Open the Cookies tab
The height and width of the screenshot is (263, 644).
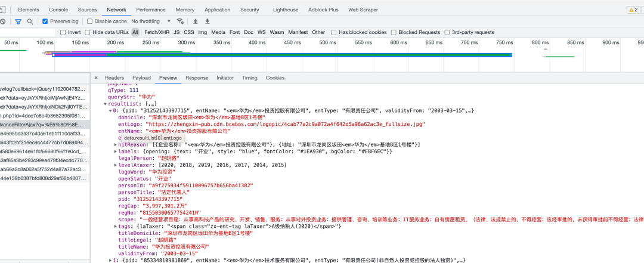275,78
